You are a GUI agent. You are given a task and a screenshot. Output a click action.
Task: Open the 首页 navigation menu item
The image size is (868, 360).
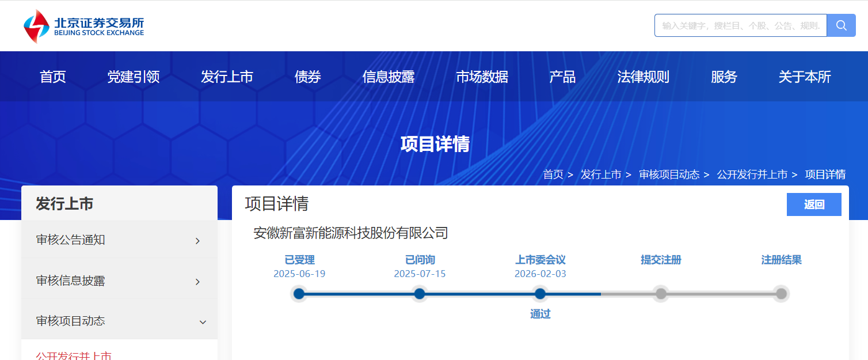pyautogui.click(x=53, y=77)
